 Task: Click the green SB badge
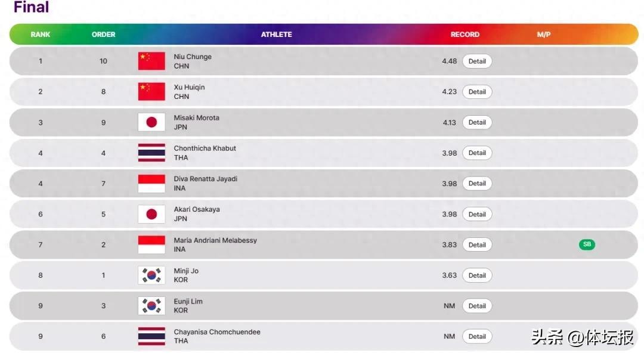pyautogui.click(x=587, y=244)
